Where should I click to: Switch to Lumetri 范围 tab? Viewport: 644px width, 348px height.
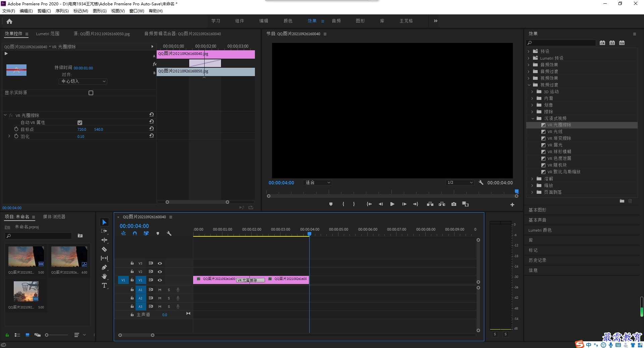(x=48, y=34)
